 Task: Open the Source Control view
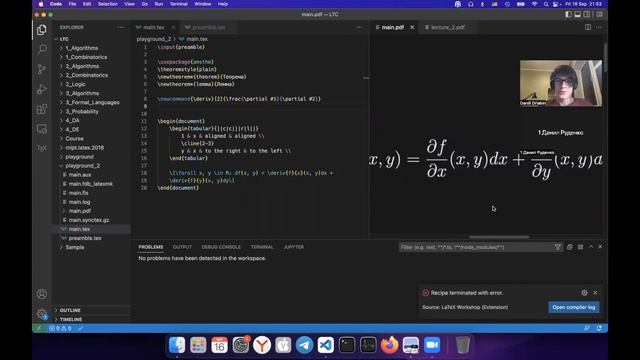pos(42,69)
